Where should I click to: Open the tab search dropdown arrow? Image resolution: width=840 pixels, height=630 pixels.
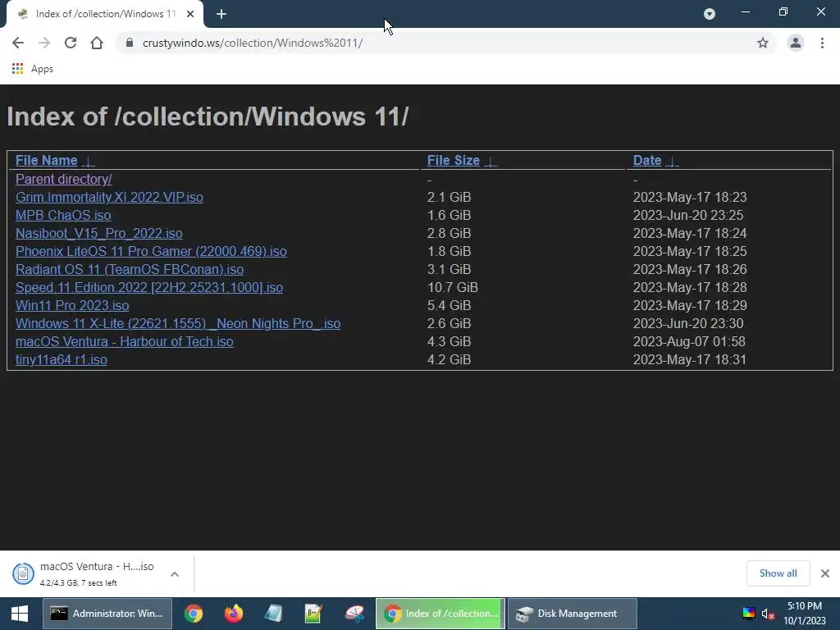[x=710, y=14]
